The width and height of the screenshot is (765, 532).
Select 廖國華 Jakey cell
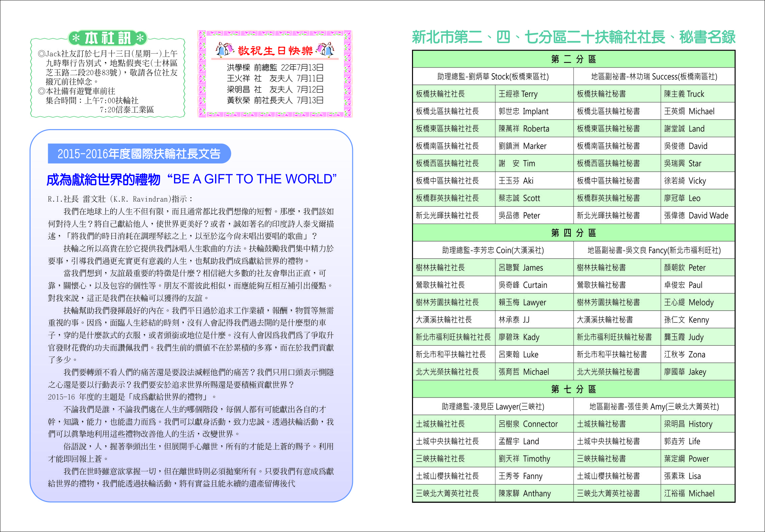698,372
